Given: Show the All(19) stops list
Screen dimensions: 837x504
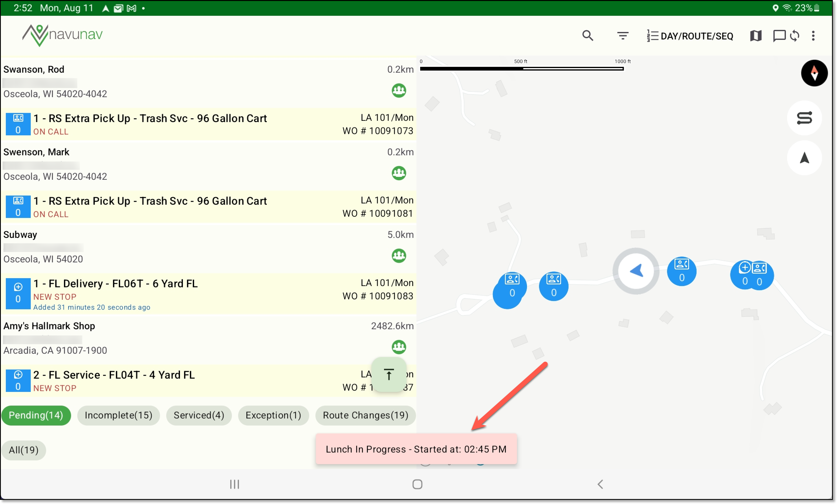Looking at the screenshot, I should (x=23, y=450).
